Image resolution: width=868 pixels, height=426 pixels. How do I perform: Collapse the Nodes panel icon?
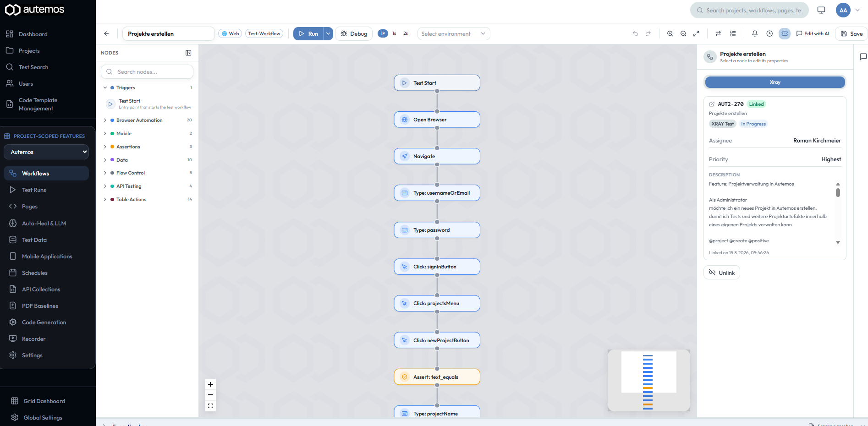click(188, 53)
